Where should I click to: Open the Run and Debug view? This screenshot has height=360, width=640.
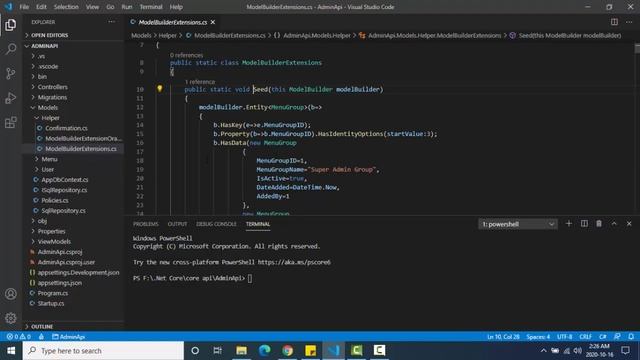pyautogui.click(x=11, y=98)
